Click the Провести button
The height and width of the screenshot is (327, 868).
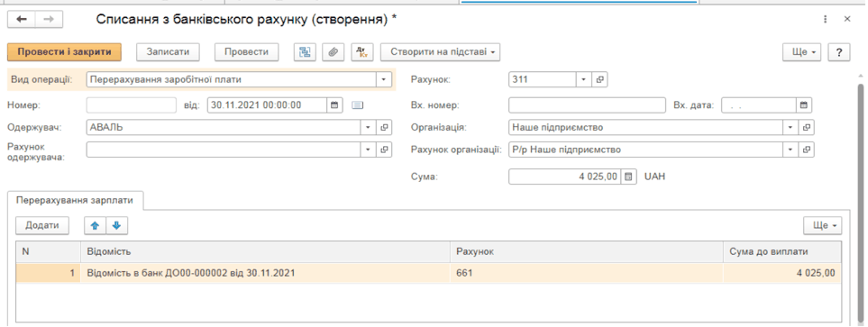(246, 52)
